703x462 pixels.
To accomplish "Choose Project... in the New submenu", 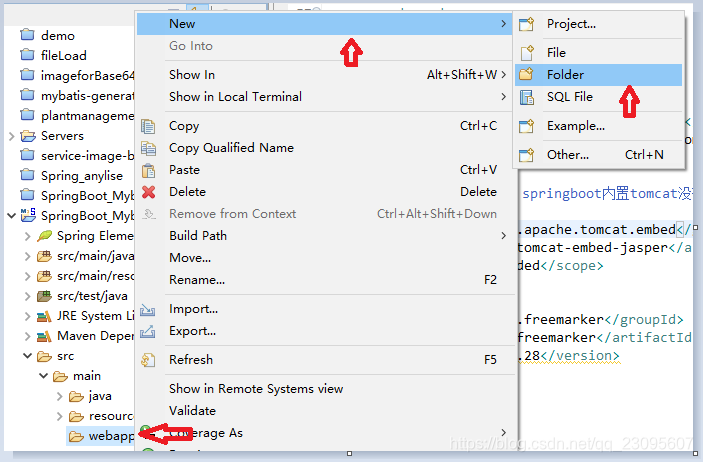I will click(599, 24).
